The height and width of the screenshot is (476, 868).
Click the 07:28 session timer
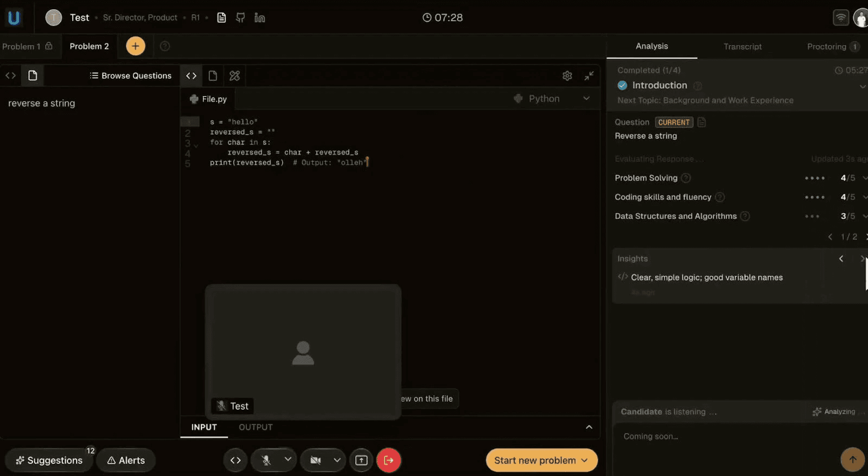click(x=443, y=17)
